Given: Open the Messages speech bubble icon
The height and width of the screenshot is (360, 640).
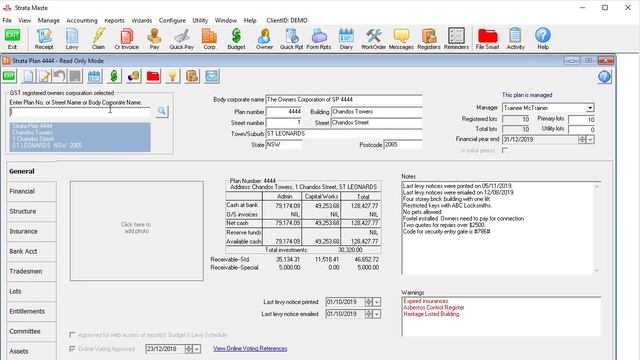Looking at the screenshot, I should [x=401, y=36].
